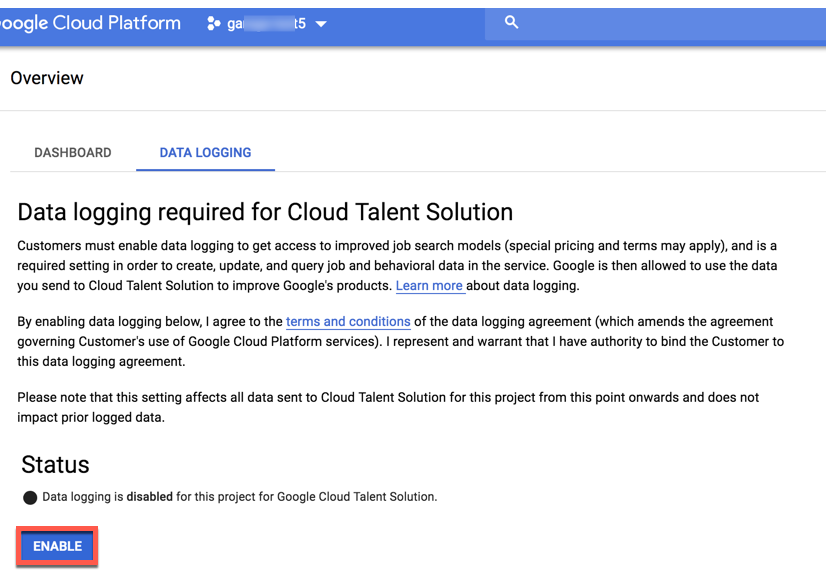
Task: Select the Data Logging tab
Action: pos(205,153)
